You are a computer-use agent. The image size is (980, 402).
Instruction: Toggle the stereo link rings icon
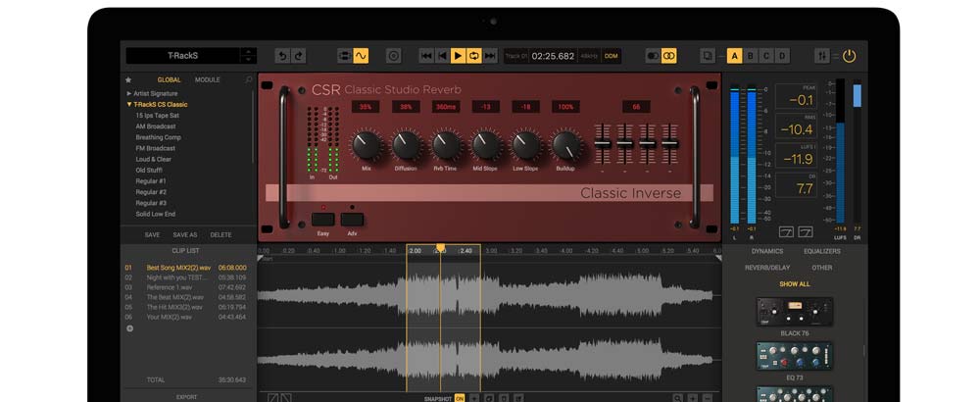669,56
